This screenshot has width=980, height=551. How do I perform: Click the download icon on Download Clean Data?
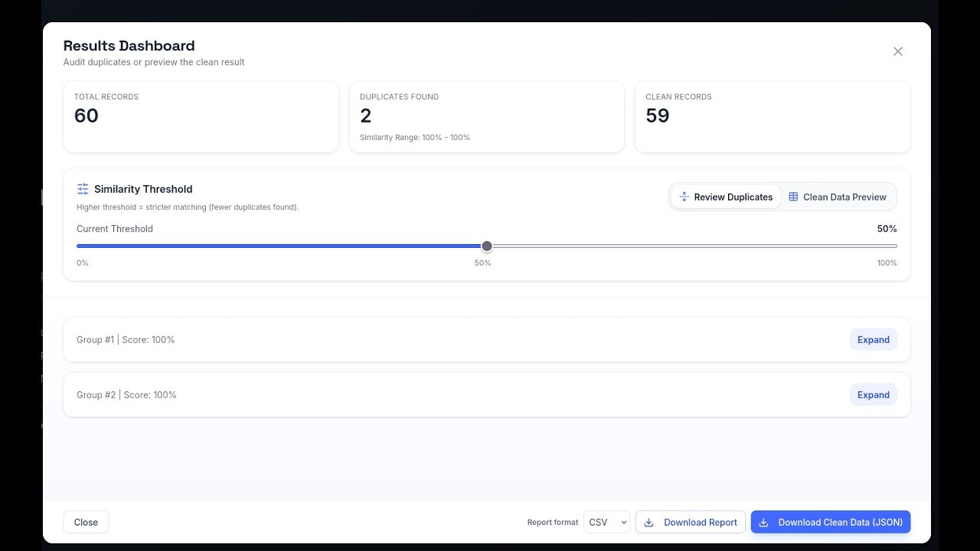[x=763, y=522]
